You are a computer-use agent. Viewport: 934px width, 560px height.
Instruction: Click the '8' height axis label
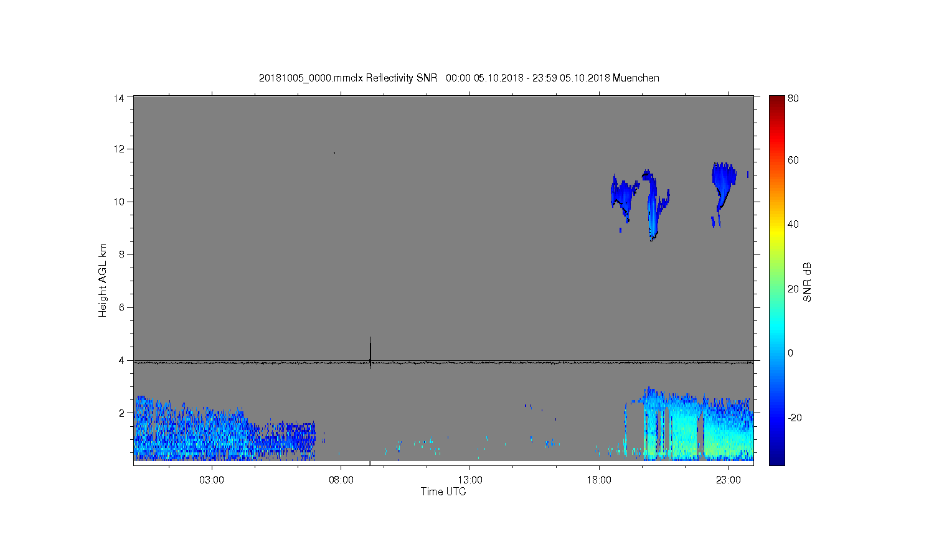click(x=122, y=254)
